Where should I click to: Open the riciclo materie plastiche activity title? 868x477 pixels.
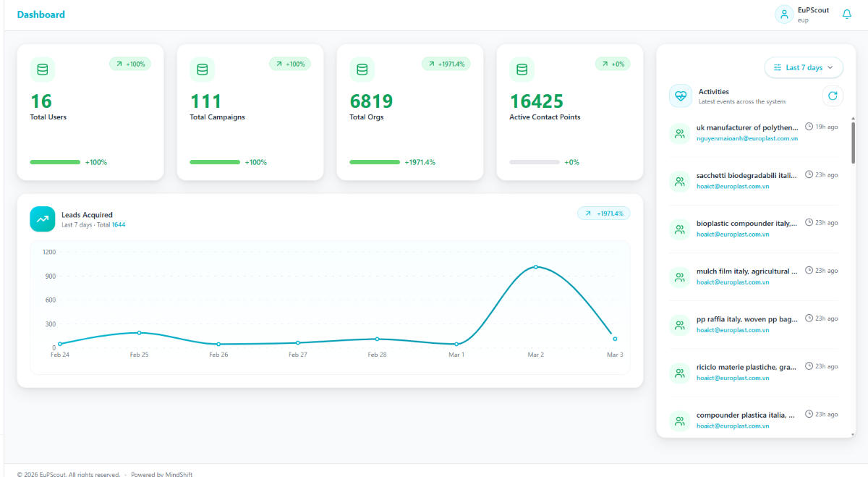point(746,367)
